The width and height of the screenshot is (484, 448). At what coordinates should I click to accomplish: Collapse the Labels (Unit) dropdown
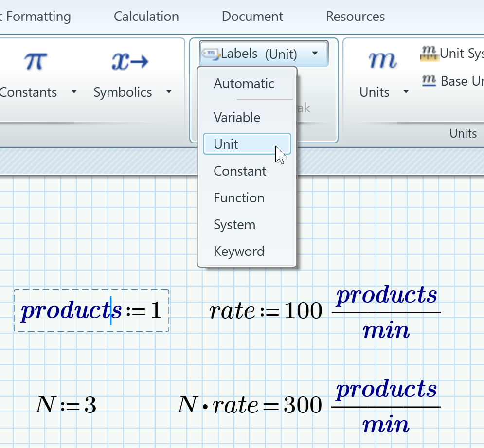tap(315, 53)
